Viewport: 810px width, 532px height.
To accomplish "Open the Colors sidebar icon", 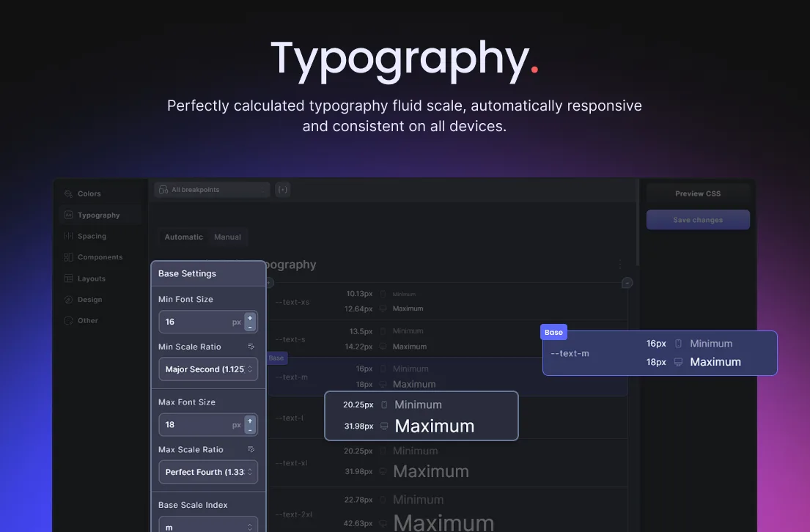I will pos(68,193).
